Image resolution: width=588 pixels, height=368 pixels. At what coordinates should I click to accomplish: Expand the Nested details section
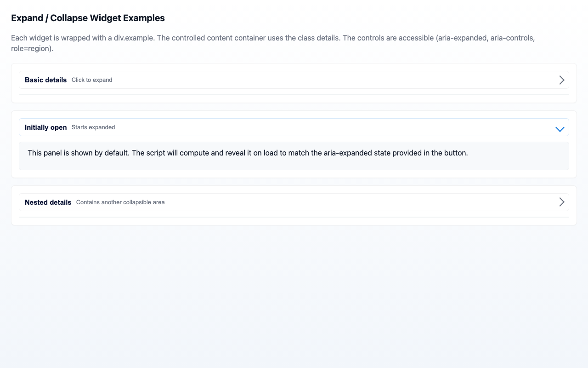tap(294, 201)
